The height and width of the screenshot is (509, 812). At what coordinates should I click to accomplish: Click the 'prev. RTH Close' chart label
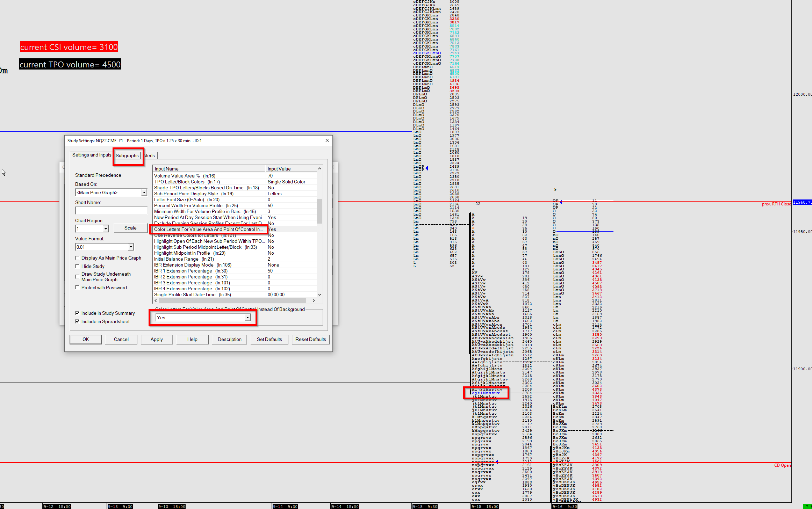point(776,204)
